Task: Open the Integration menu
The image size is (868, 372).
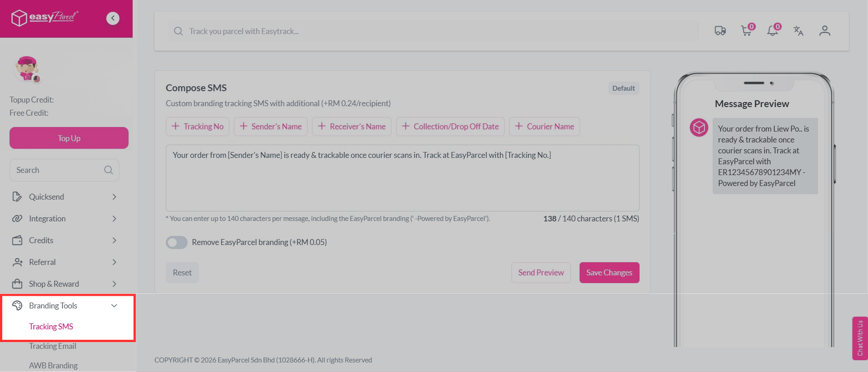Action: (64, 219)
